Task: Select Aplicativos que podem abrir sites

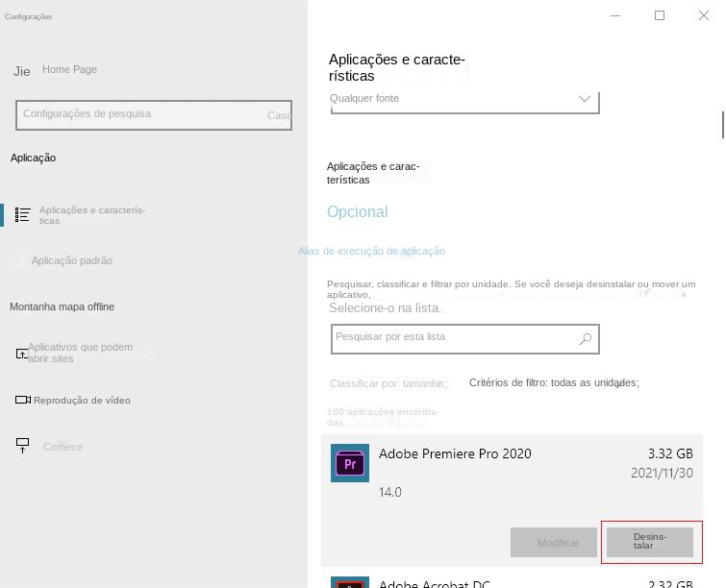Action: pyautogui.click(x=80, y=353)
